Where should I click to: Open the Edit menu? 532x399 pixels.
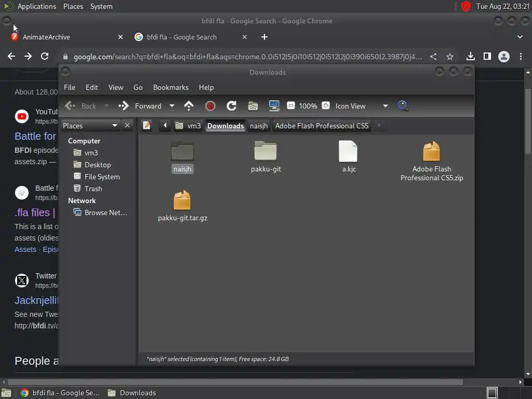pyautogui.click(x=91, y=87)
